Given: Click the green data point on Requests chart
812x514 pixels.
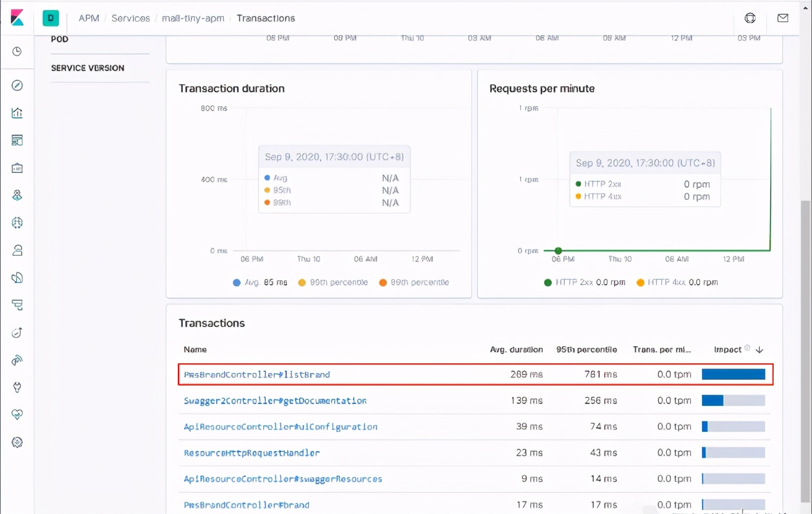Looking at the screenshot, I should (558, 250).
